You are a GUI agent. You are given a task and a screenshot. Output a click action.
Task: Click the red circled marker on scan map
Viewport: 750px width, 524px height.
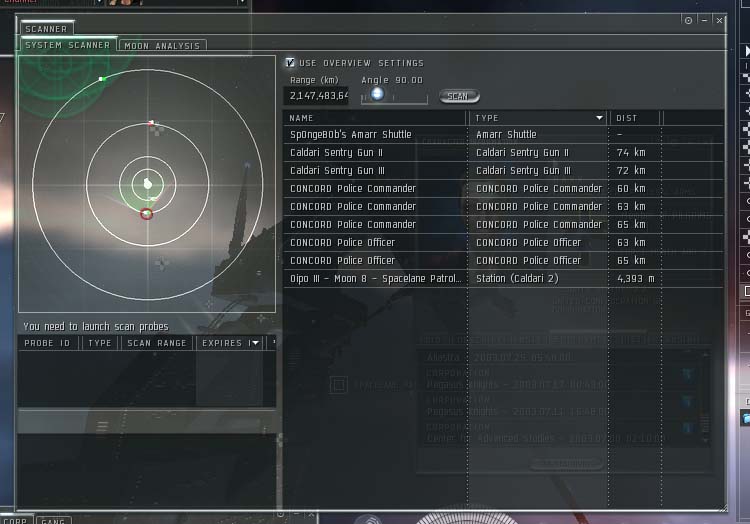(x=147, y=213)
